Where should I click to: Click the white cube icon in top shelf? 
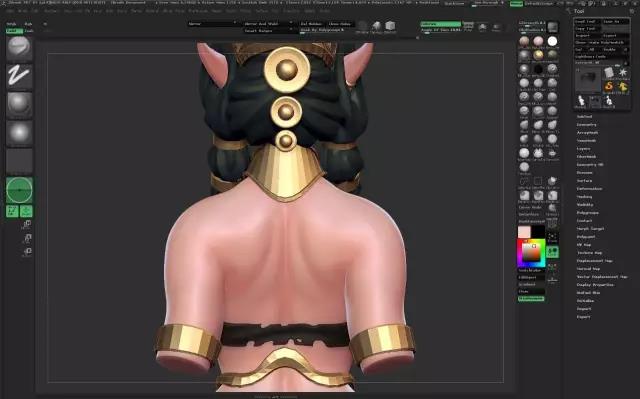[390, 26]
